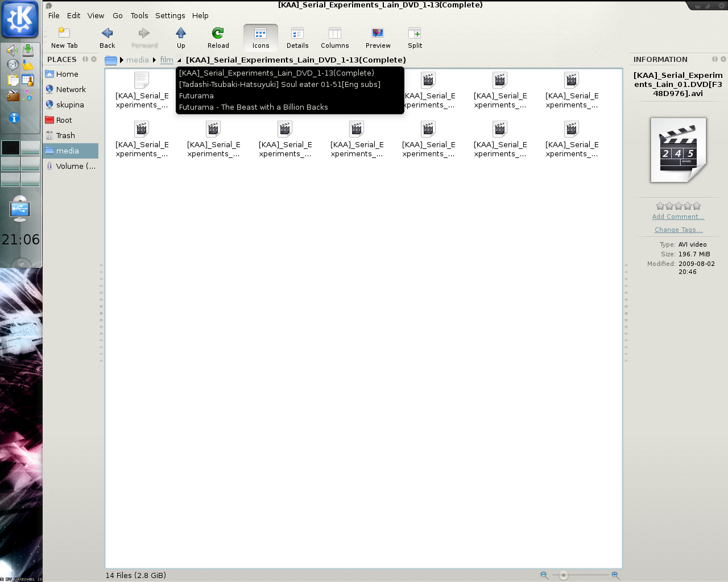The height and width of the screenshot is (582, 728).
Task: Split the Dolphin view
Action: [415, 38]
